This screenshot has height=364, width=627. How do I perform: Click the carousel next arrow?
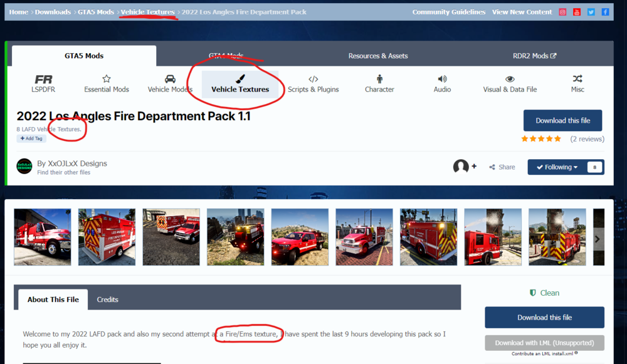tap(596, 237)
